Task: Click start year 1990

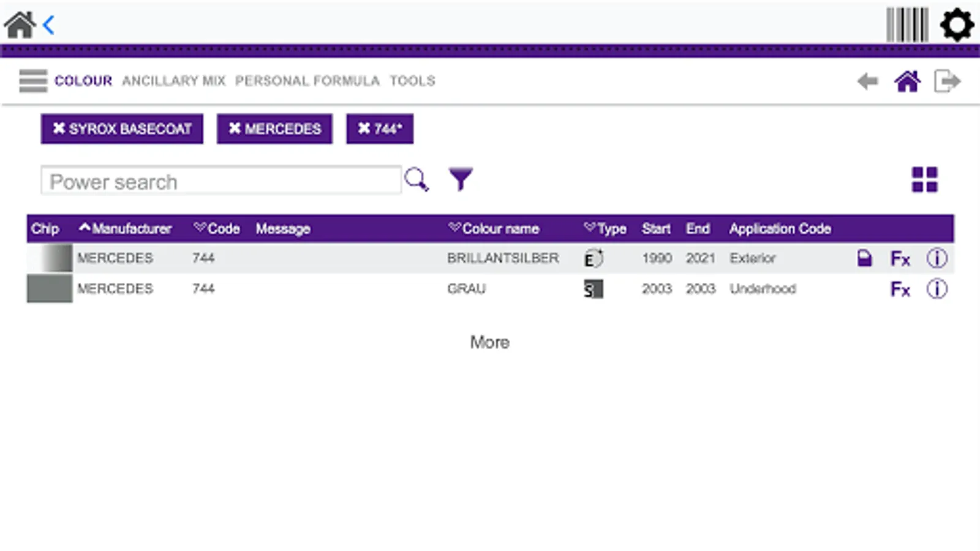Action: (x=657, y=258)
